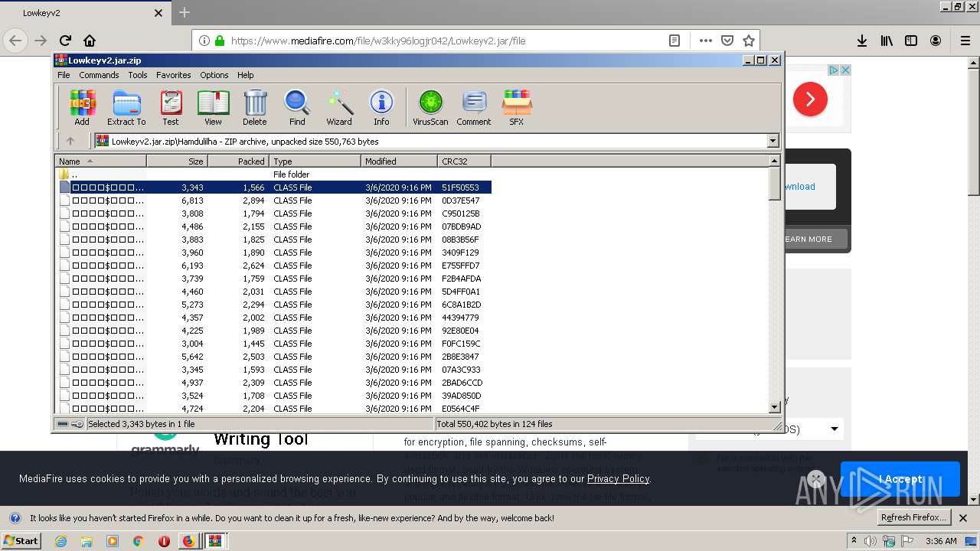
Task: Click the I Accept cookies button
Action: pos(900,479)
